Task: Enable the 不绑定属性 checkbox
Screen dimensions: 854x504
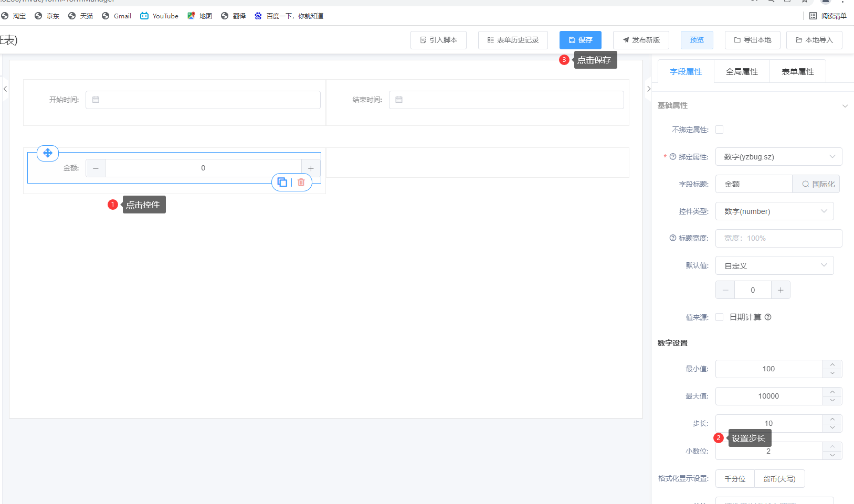Action: tap(720, 130)
